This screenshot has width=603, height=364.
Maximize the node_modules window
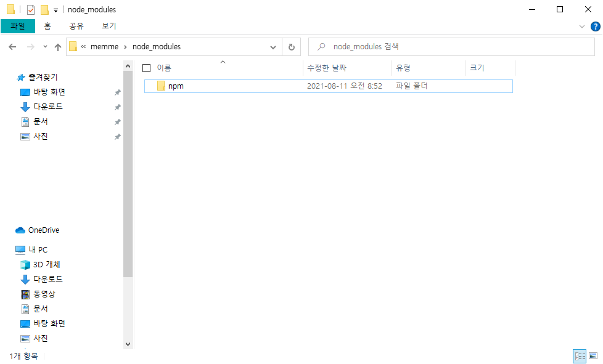point(560,10)
